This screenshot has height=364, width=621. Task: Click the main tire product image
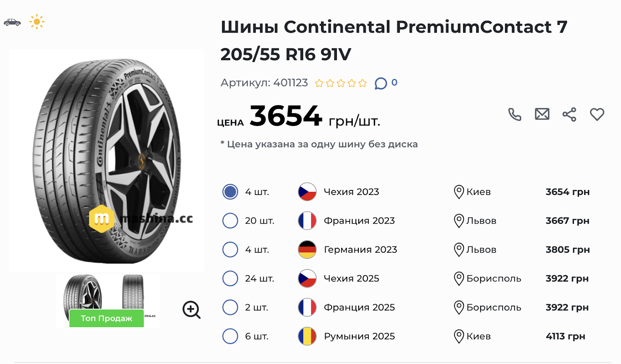(x=106, y=160)
